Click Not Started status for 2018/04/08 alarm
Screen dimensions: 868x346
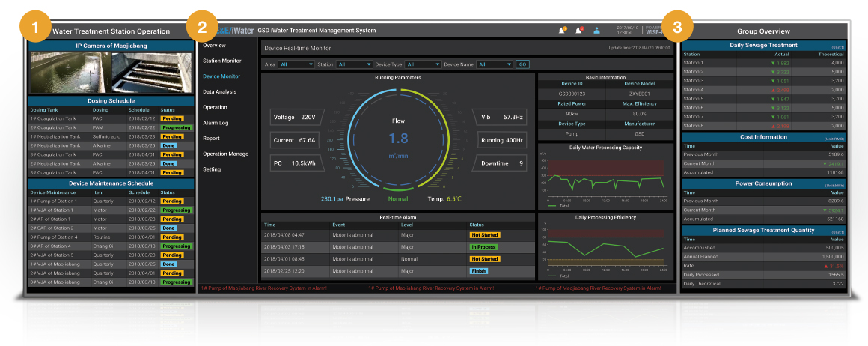(484, 235)
